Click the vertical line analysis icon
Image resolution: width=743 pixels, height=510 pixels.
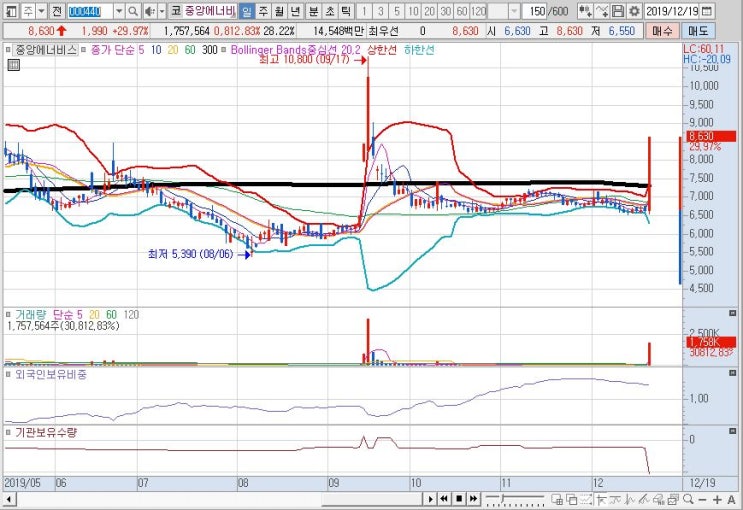(630, 499)
